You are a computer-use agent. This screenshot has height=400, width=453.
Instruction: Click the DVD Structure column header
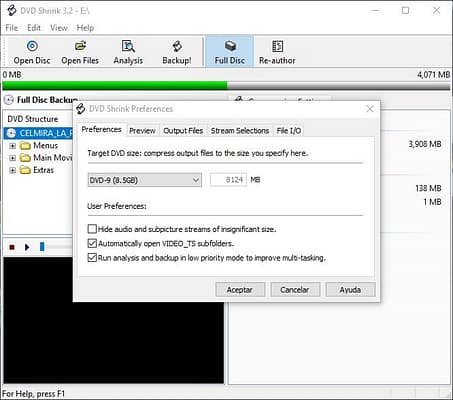pos(33,119)
